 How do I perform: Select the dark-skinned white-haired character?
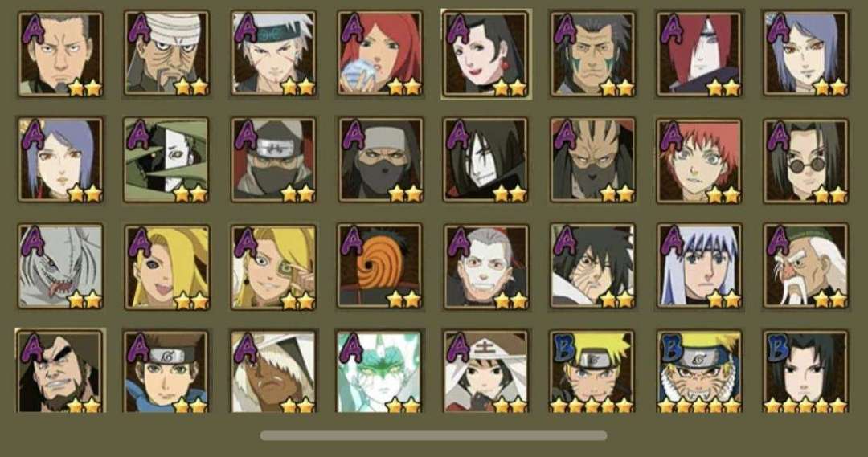273,372
